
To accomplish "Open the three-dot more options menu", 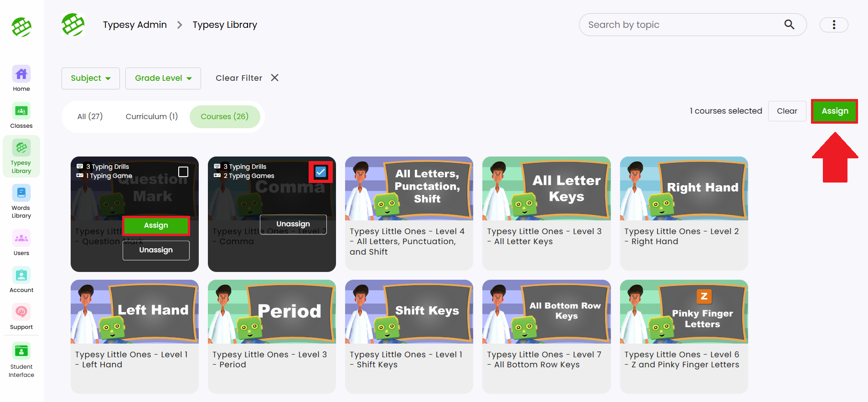I will click(x=834, y=25).
